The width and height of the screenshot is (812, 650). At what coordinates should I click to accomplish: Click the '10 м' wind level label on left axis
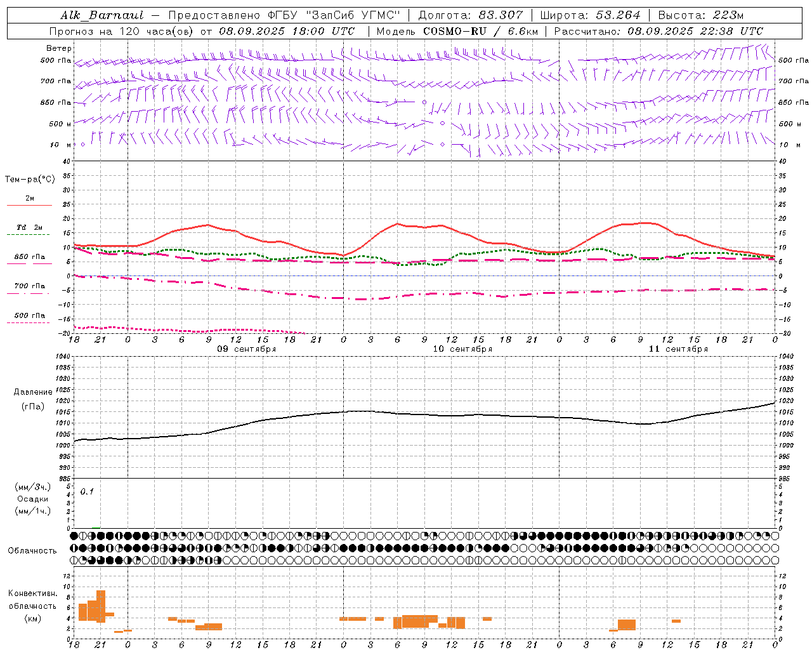coord(61,145)
